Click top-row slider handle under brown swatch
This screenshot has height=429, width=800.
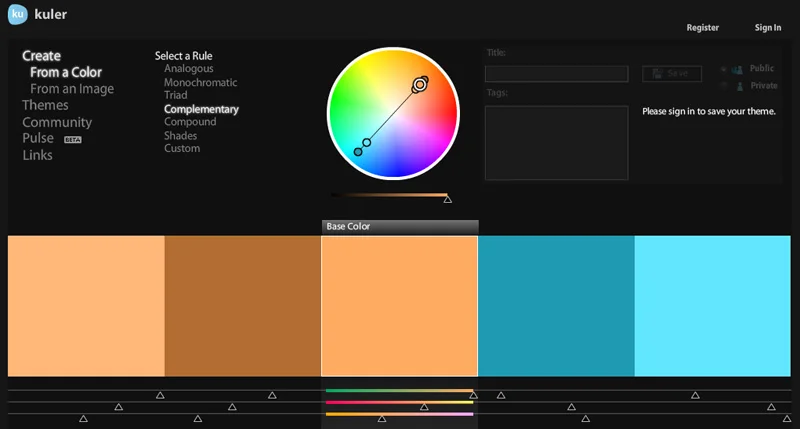click(272, 395)
